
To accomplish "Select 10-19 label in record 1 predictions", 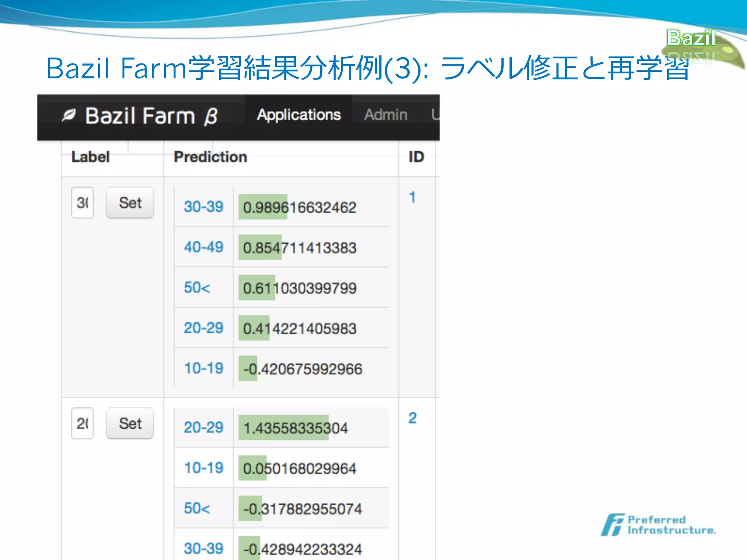I will tap(204, 368).
